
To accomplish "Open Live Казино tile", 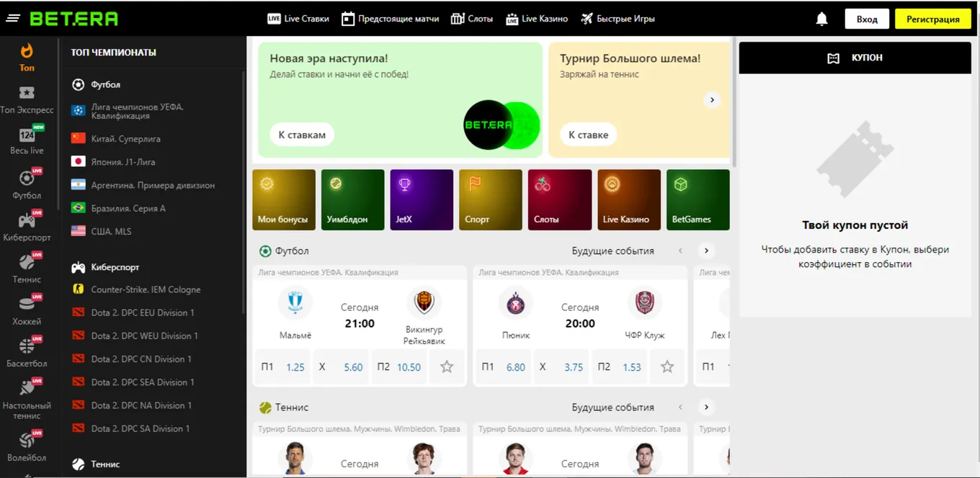I will 629,200.
